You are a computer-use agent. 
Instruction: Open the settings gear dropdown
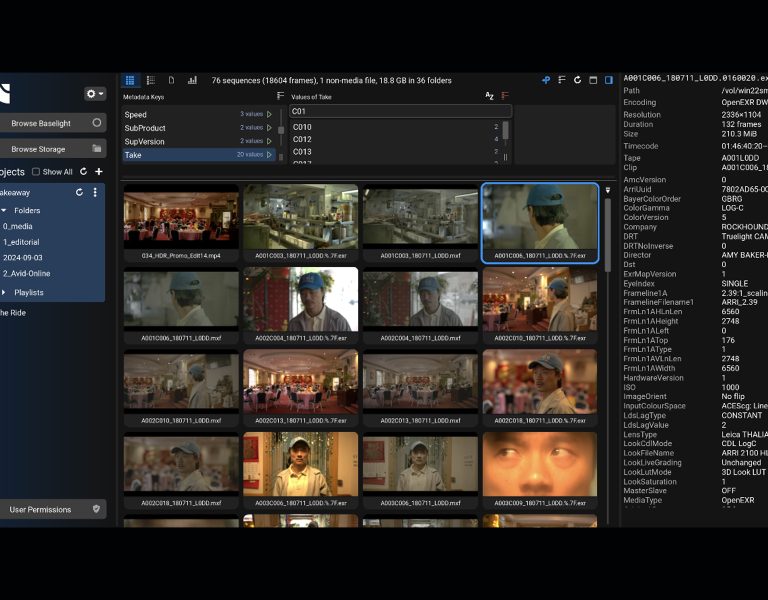(95, 93)
